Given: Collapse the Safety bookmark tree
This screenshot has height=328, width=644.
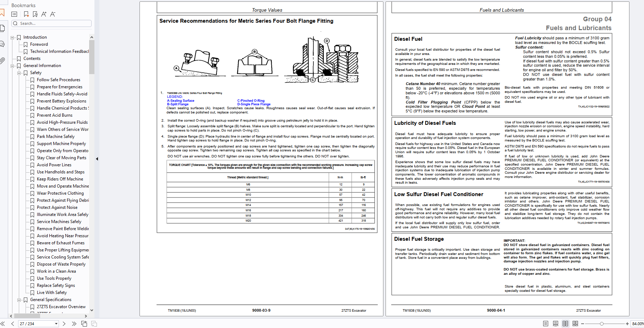Looking at the screenshot, I should (19, 73).
